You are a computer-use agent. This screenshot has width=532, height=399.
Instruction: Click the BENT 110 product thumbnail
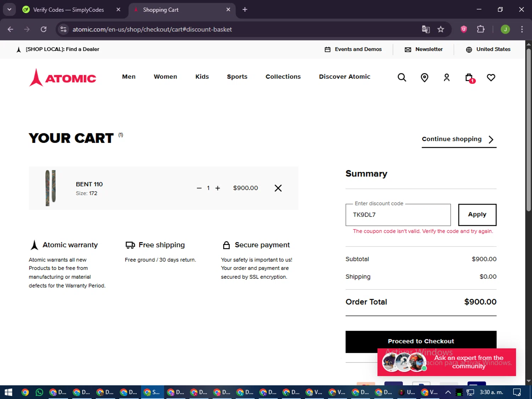50,188
